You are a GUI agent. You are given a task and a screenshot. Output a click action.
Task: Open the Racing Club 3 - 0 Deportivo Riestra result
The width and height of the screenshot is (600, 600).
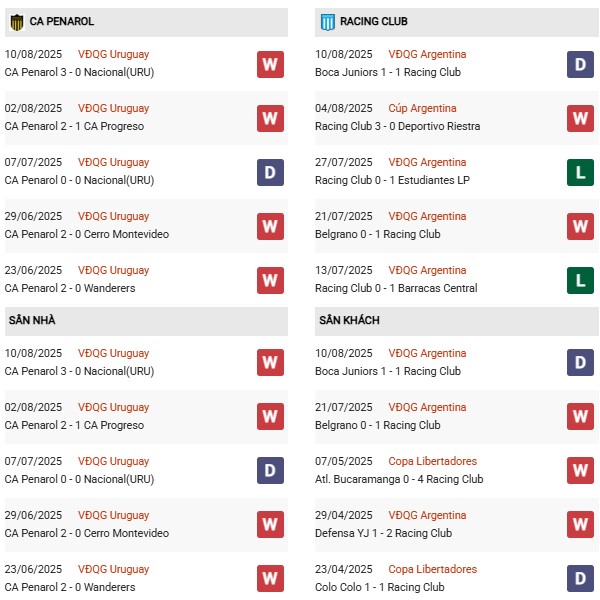[397, 126]
